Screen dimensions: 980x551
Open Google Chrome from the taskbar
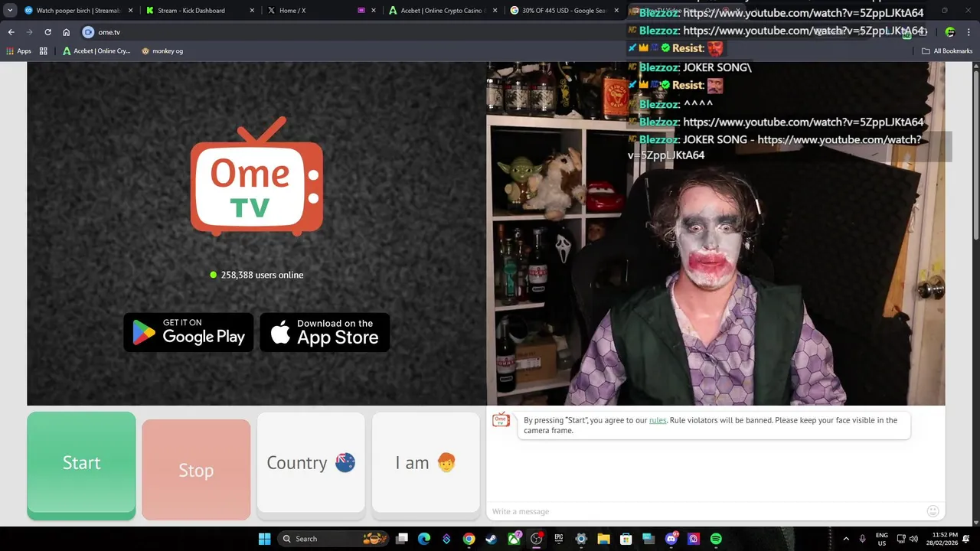[469, 539]
